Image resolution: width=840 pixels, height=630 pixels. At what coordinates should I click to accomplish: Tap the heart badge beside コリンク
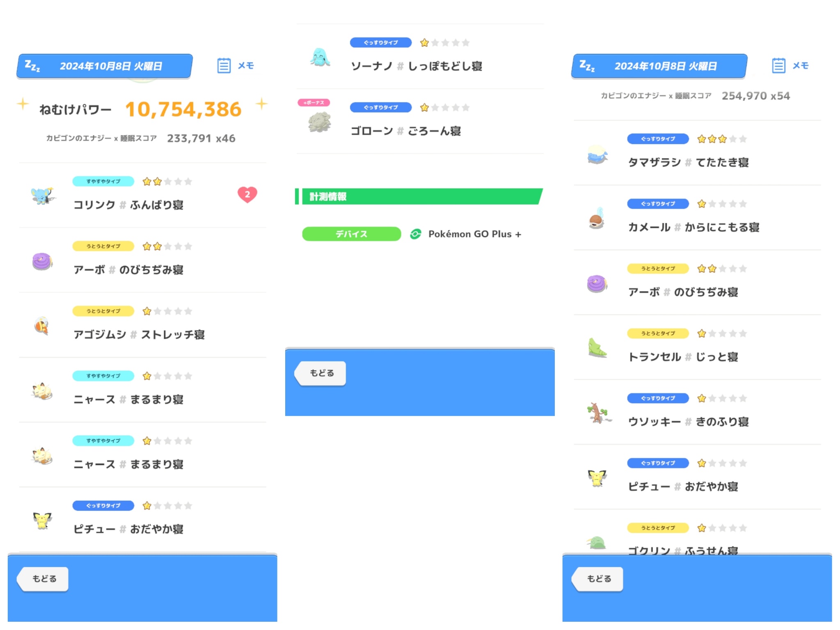[x=247, y=194]
